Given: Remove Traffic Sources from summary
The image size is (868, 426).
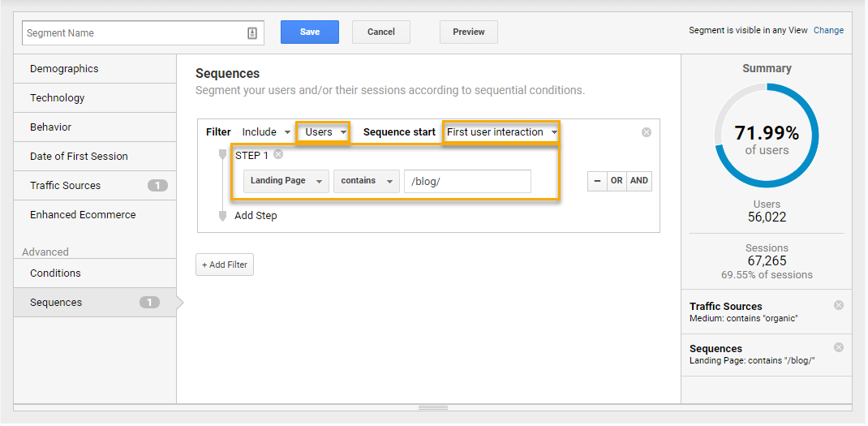Looking at the screenshot, I should (839, 305).
